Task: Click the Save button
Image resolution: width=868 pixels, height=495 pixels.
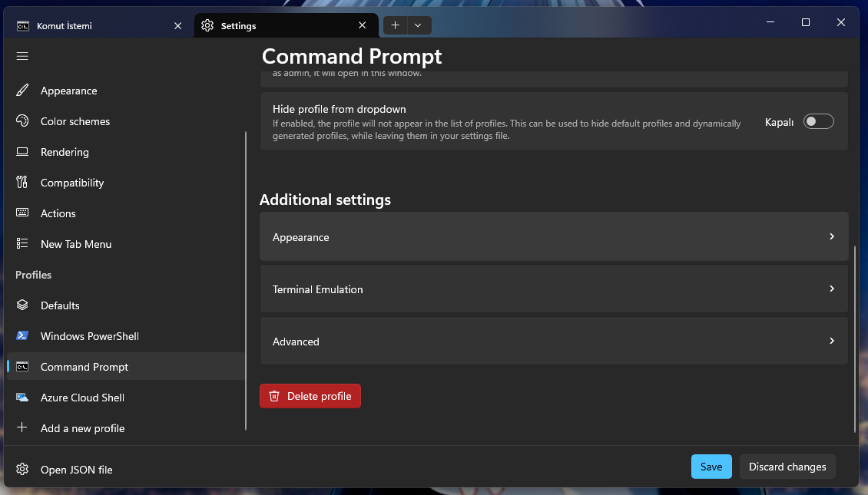Action: (711, 467)
